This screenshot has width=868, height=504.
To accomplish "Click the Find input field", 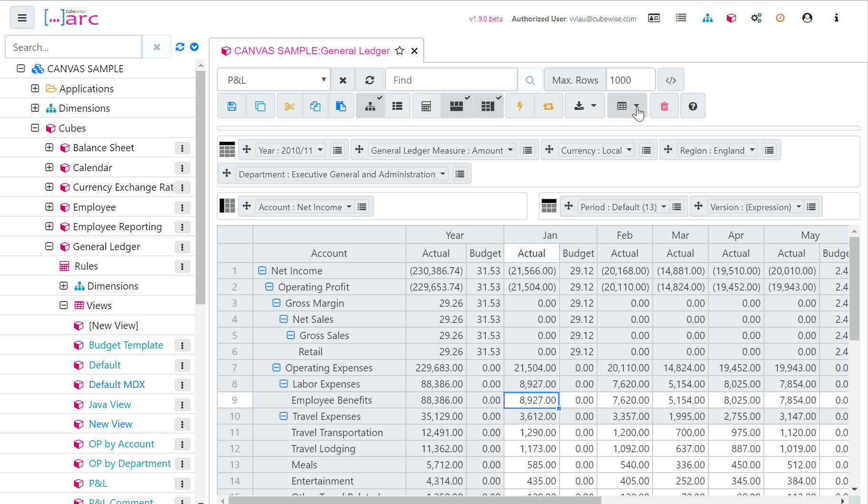I will [x=451, y=80].
